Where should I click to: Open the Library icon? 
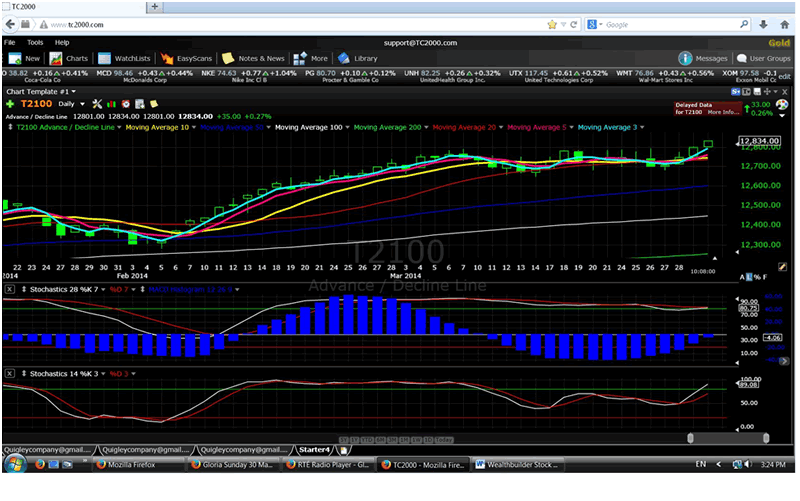pyautogui.click(x=344, y=58)
